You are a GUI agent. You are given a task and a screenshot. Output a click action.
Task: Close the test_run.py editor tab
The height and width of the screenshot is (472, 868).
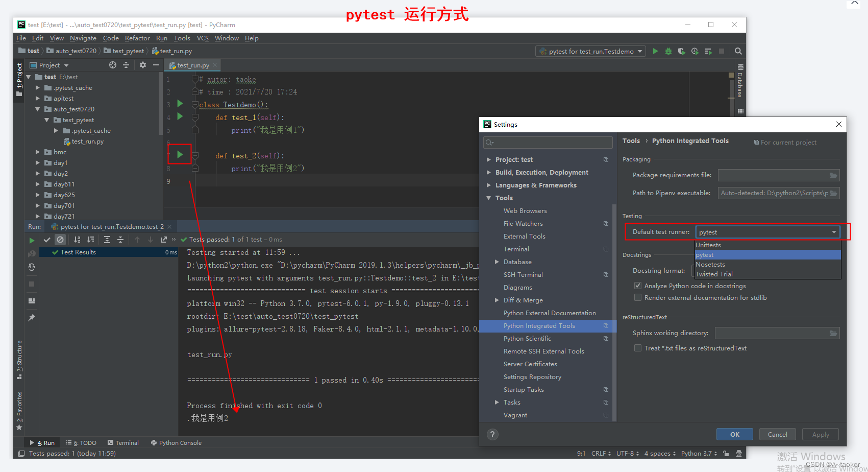(215, 65)
